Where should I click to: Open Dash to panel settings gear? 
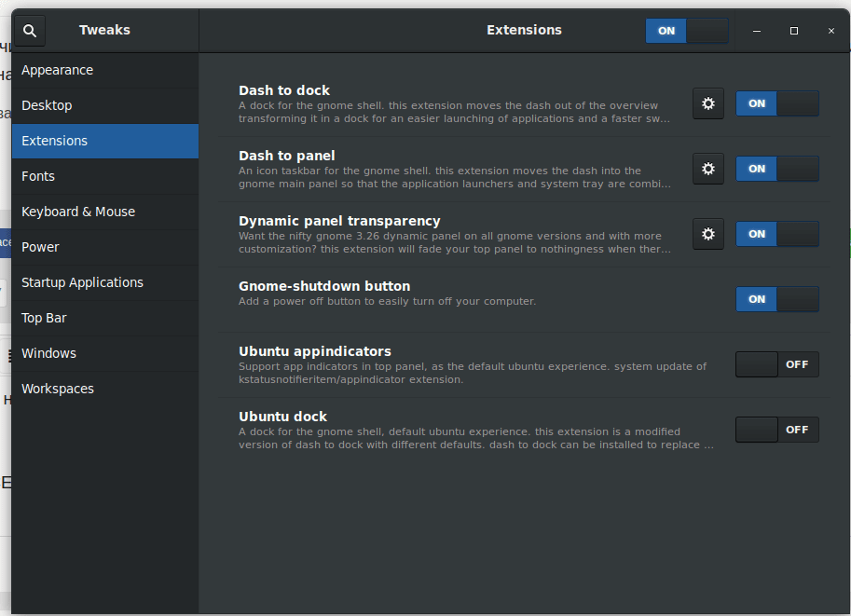point(707,169)
